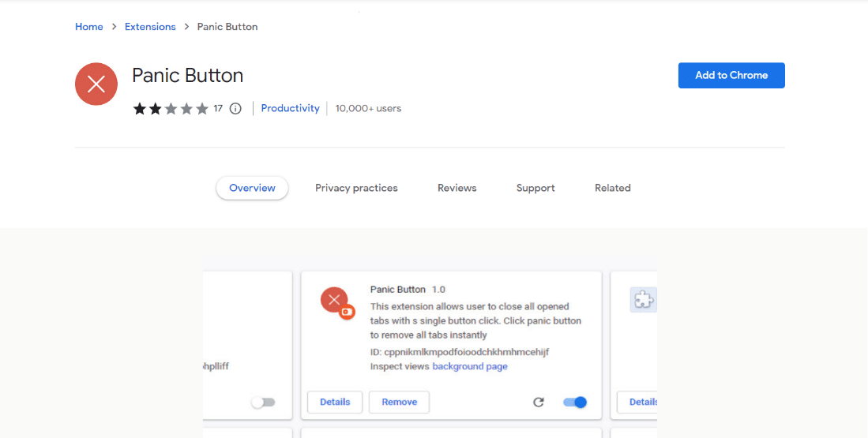
Task: Go to Home breadcrumb
Action: pyautogui.click(x=89, y=27)
